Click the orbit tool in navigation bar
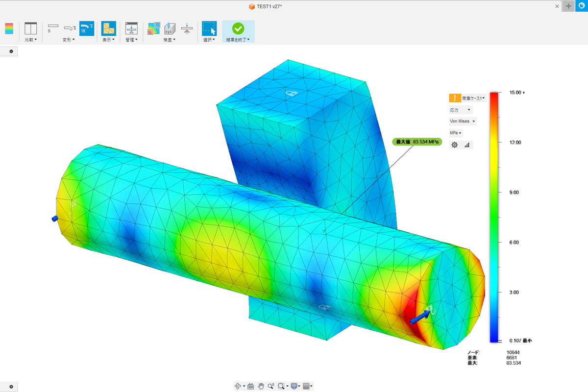The image size is (588, 392). [x=238, y=386]
